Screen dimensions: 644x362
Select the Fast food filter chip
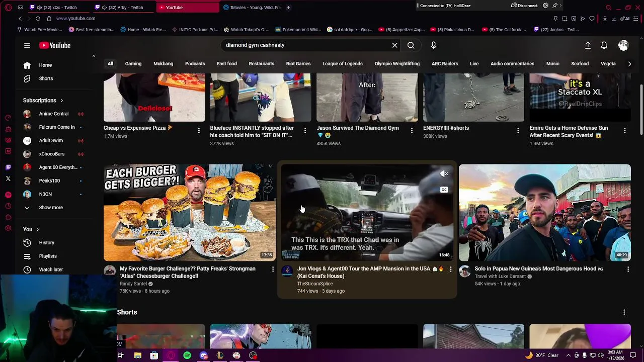pyautogui.click(x=227, y=64)
